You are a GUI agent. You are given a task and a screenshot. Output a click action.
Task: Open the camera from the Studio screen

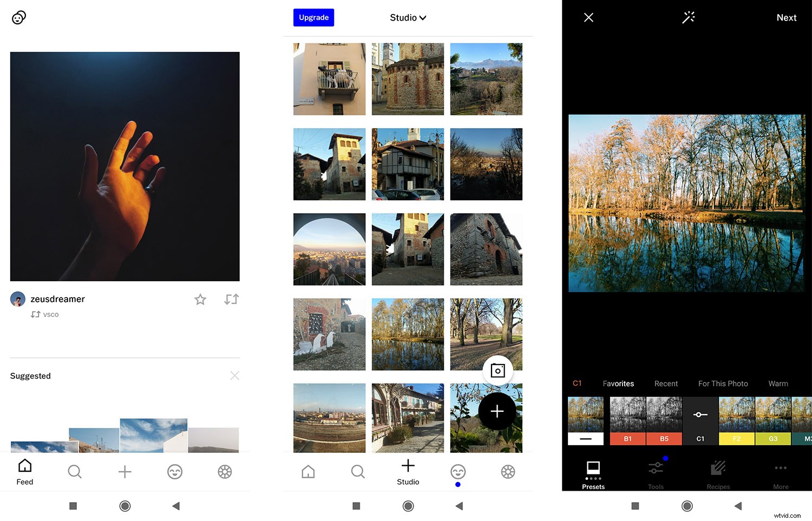point(497,370)
